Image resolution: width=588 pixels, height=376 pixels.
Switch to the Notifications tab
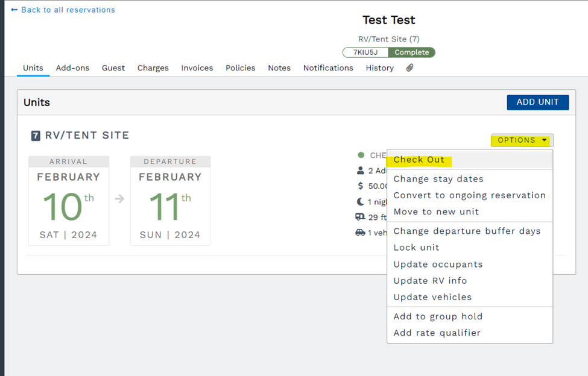pos(328,67)
